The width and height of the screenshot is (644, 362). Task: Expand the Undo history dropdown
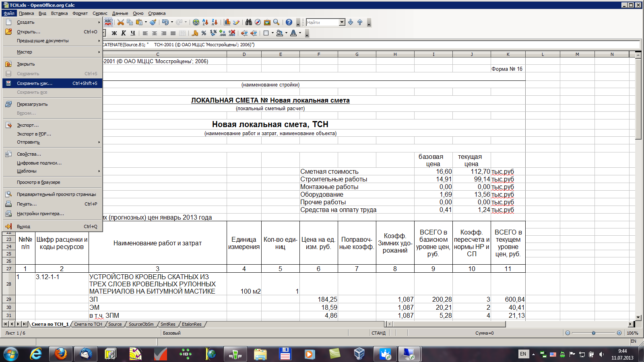(x=172, y=22)
